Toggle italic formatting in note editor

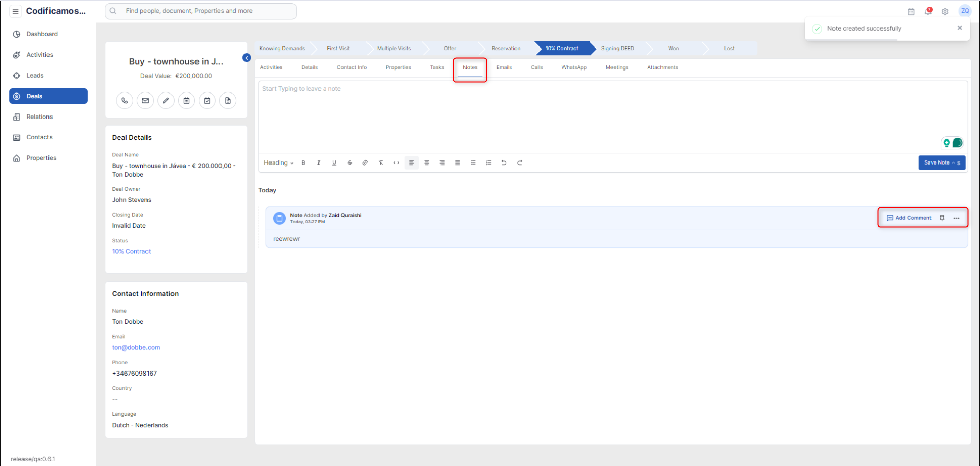click(x=318, y=163)
